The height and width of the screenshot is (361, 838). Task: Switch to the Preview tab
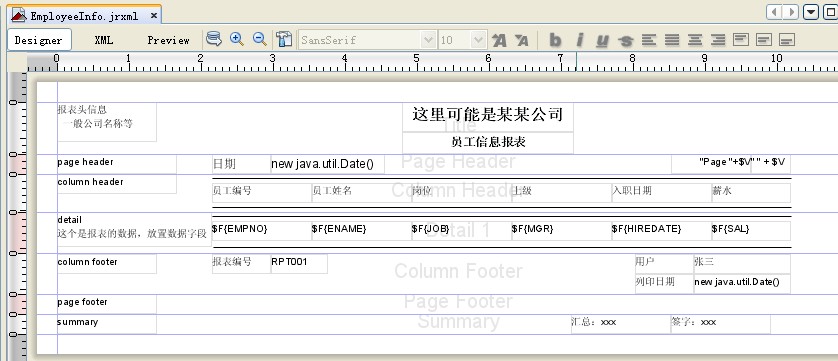tap(168, 40)
